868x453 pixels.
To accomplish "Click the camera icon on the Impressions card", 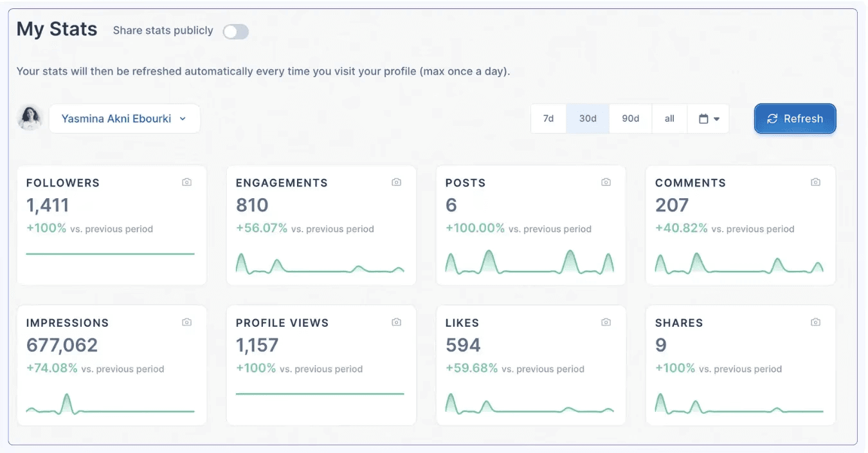I will point(186,322).
